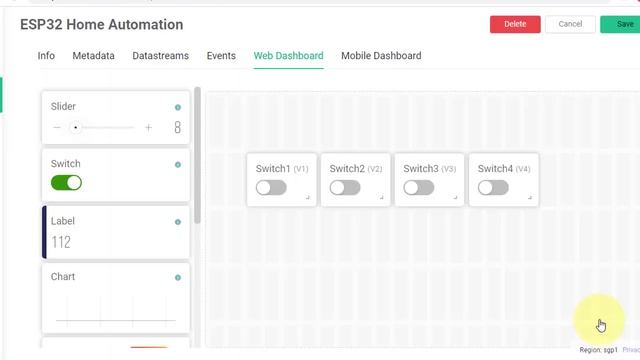Click the slider handle in Slider widget

tap(76, 127)
